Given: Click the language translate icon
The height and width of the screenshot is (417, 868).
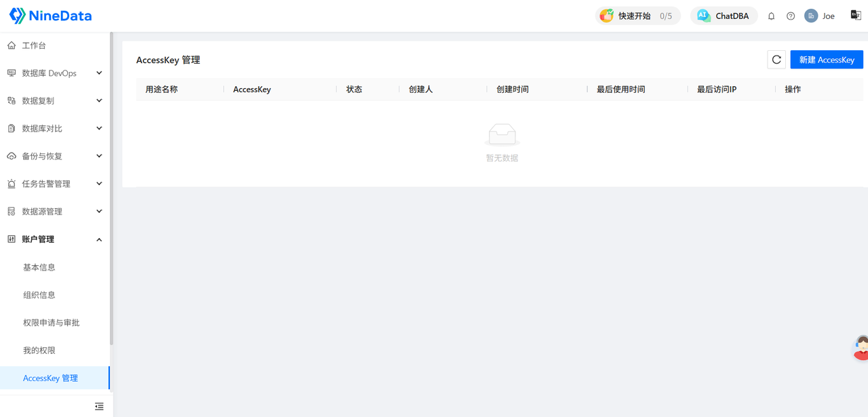Looking at the screenshot, I should (856, 15).
